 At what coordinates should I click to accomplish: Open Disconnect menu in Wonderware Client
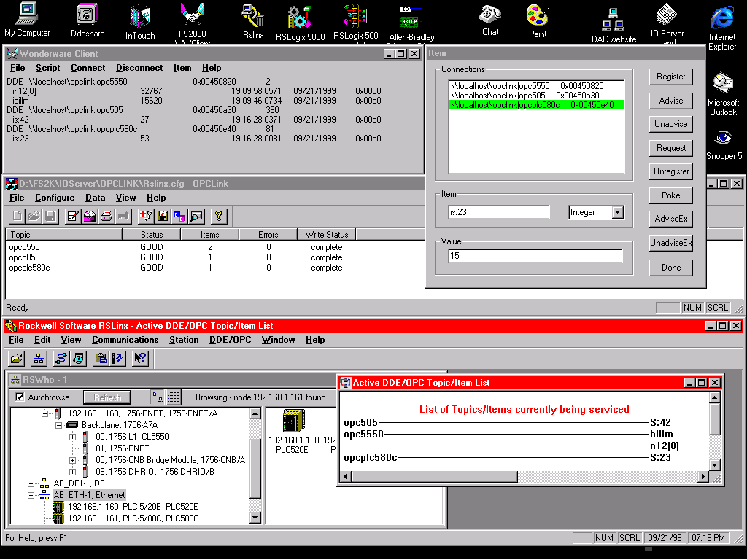[139, 68]
